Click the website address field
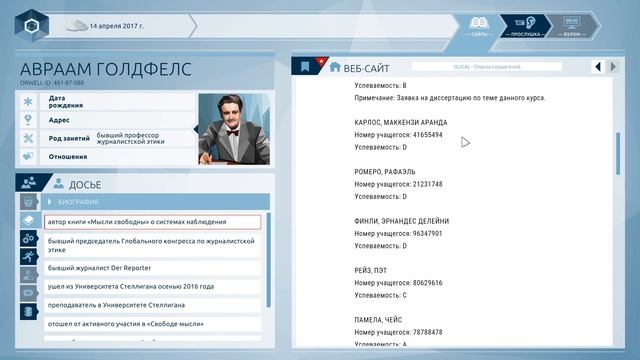The height and width of the screenshot is (360, 640). point(487,67)
